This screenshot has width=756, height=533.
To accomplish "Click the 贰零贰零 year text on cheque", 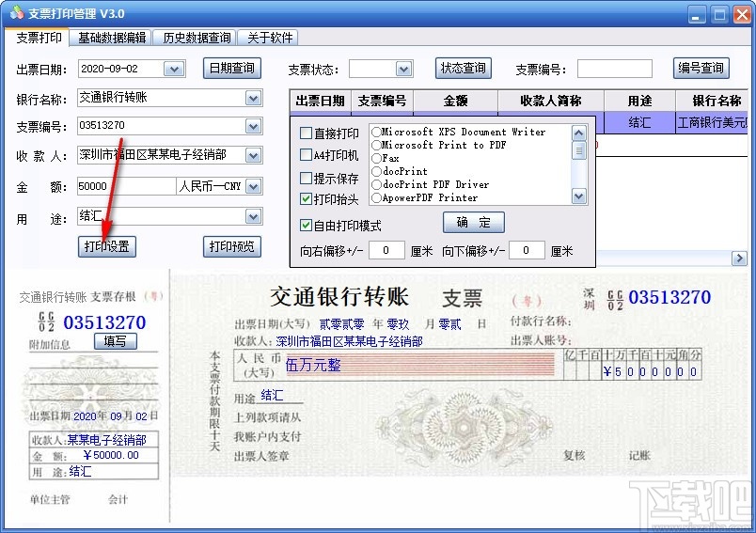I will (342, 324).
